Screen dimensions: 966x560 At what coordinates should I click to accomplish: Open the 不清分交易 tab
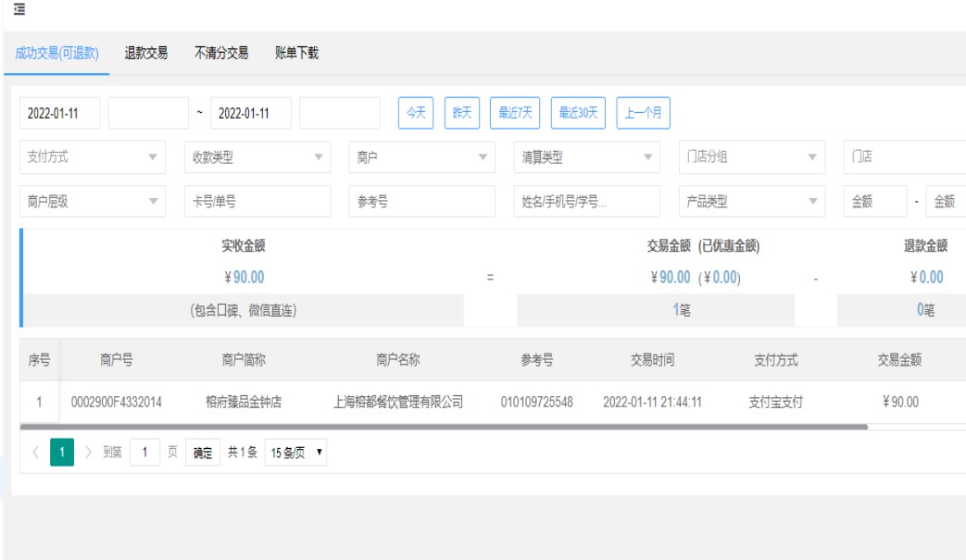(x=221, y=54)
